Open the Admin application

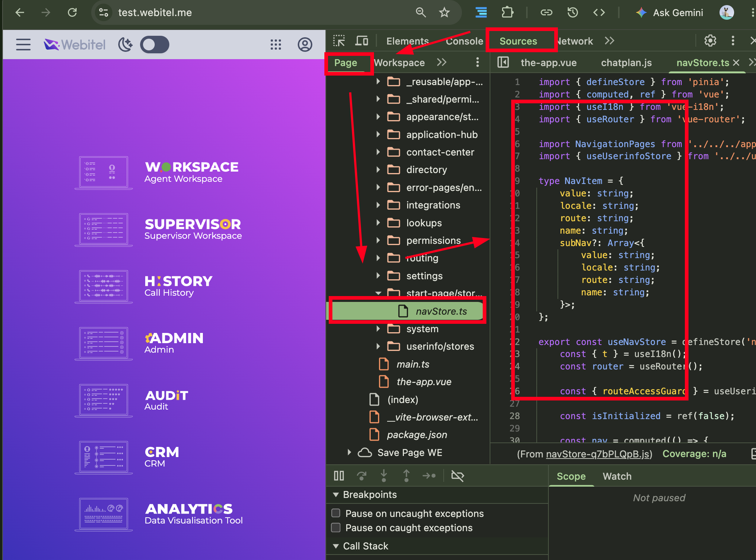click(x=140, y=344)
